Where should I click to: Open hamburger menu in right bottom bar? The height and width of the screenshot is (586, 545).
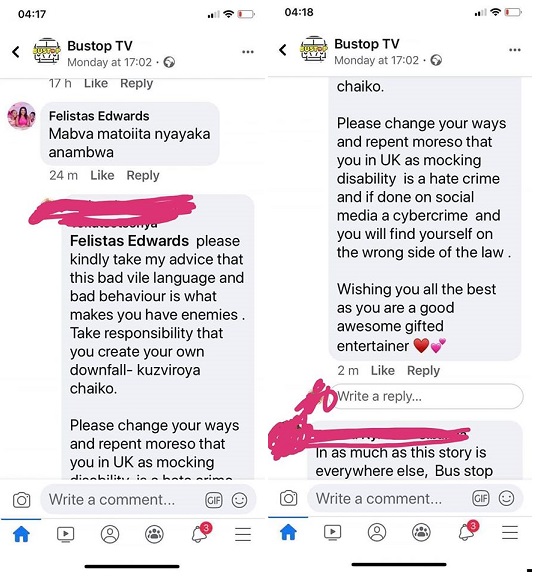[510, 532]
